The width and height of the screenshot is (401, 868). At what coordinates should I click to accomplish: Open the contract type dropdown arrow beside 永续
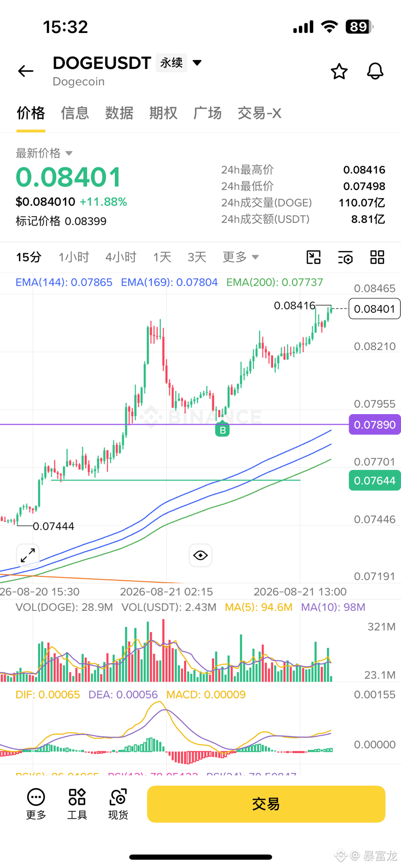(197, 62)
